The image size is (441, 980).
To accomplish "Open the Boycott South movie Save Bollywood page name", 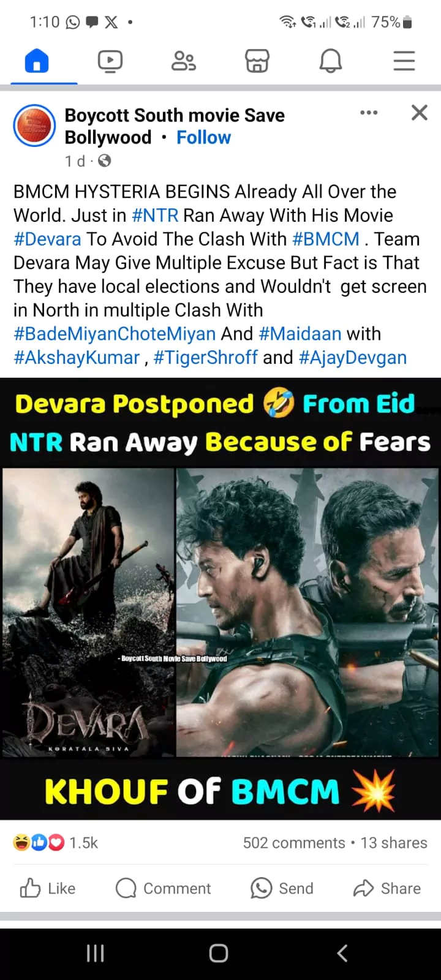I will (x=175, y=126).
